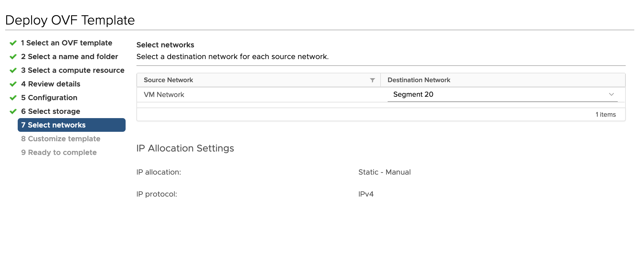
Task: Return to step 4 Review details
Action: (x=51, y=84)
